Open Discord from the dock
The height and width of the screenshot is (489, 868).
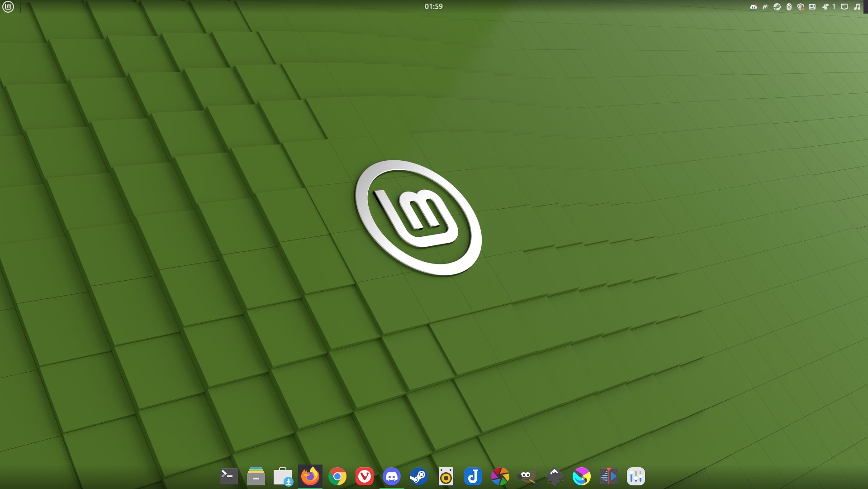pos(392,476)
